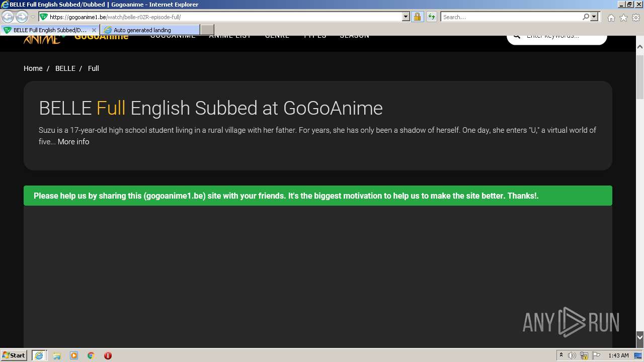Click the BELLE breadcrumb link

click(65, 68)
